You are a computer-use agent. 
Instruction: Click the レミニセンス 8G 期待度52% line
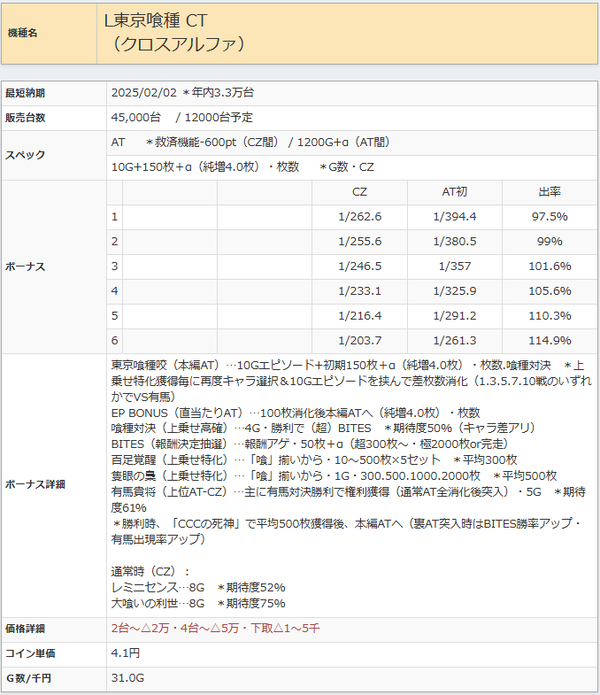pos(198,588)
